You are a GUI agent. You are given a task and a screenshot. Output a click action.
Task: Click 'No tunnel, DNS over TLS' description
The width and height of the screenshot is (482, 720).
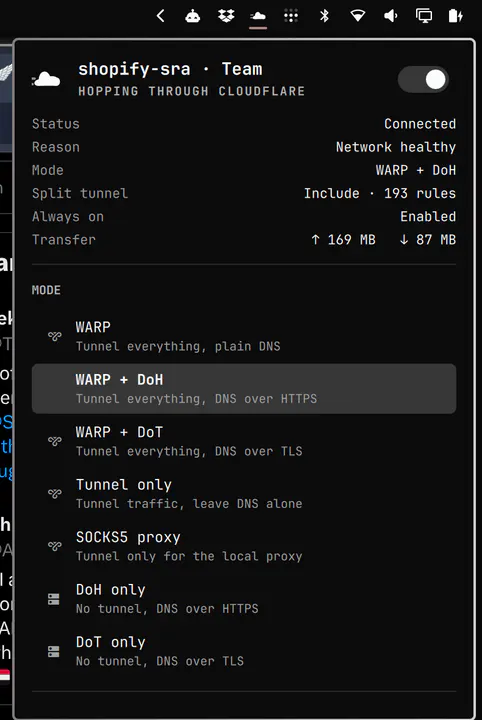tap(160, 661)
